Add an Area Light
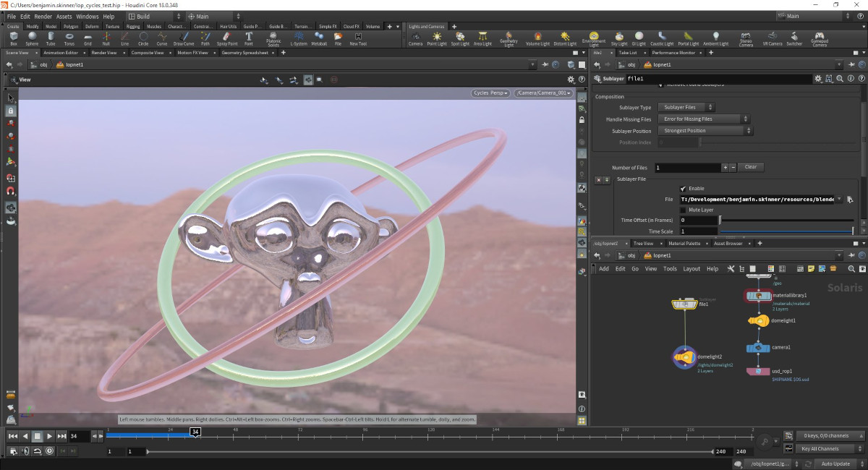This screenshot has width=868, height=470. coord(482,38)
